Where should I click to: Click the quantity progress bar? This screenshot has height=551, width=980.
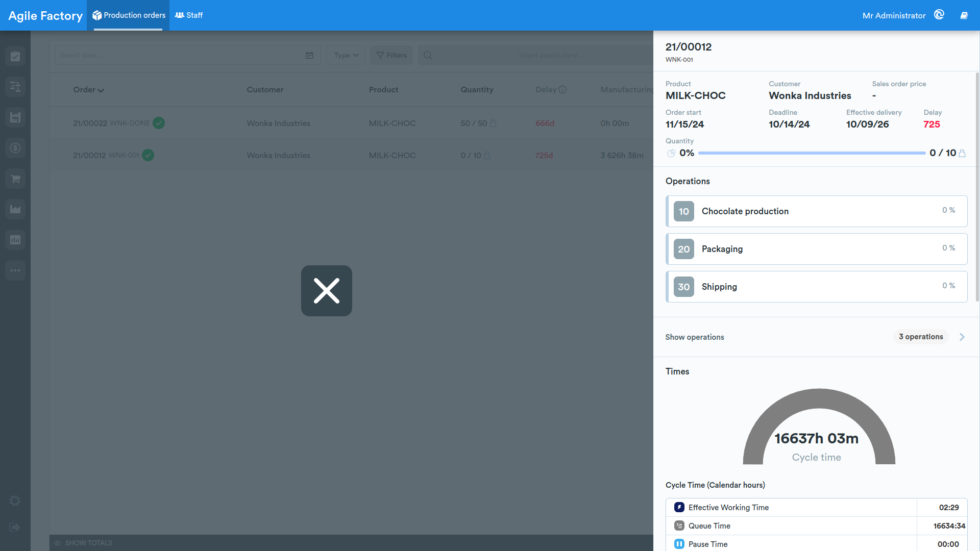point(812,153)
